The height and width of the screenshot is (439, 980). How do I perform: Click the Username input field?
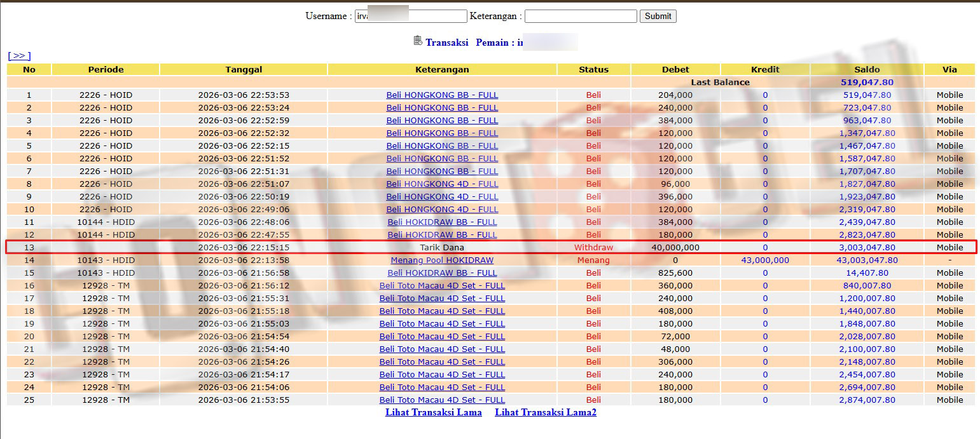pos(411,16)
